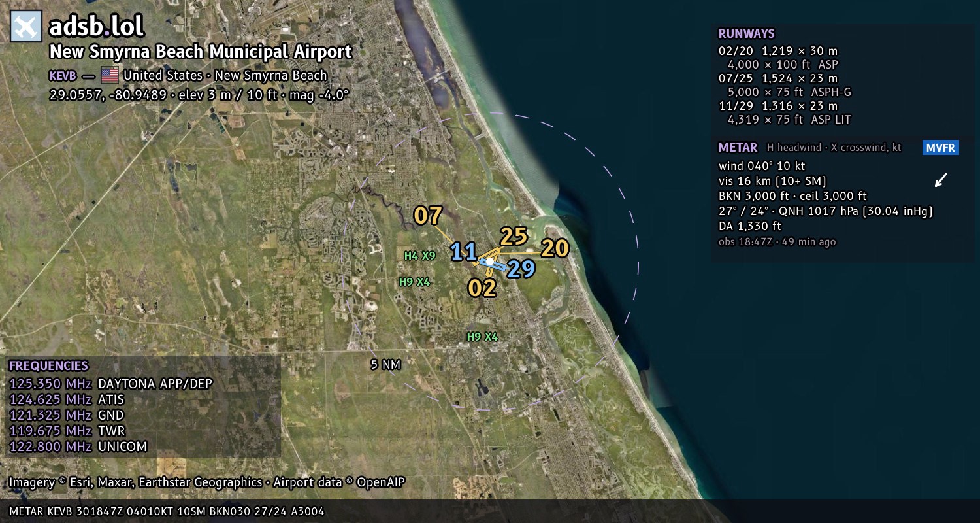Select runway 02 label on the map
The height and width of the screenshot is (523, 980).
(x=482, y=288)
